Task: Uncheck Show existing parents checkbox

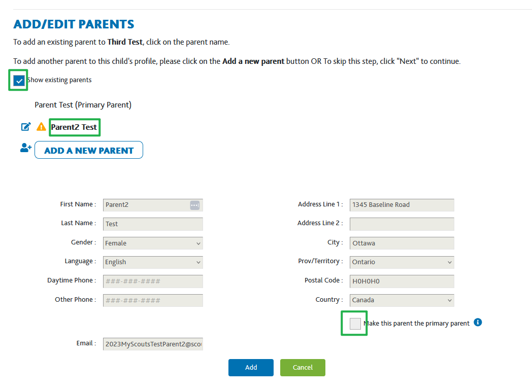Action: (19, 81)
